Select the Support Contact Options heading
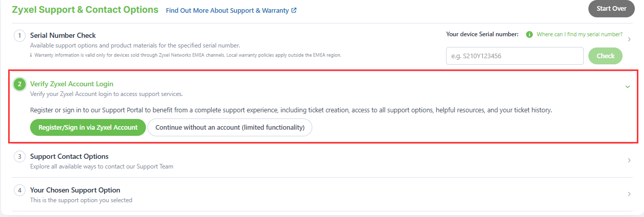 [x=69, y=156]
